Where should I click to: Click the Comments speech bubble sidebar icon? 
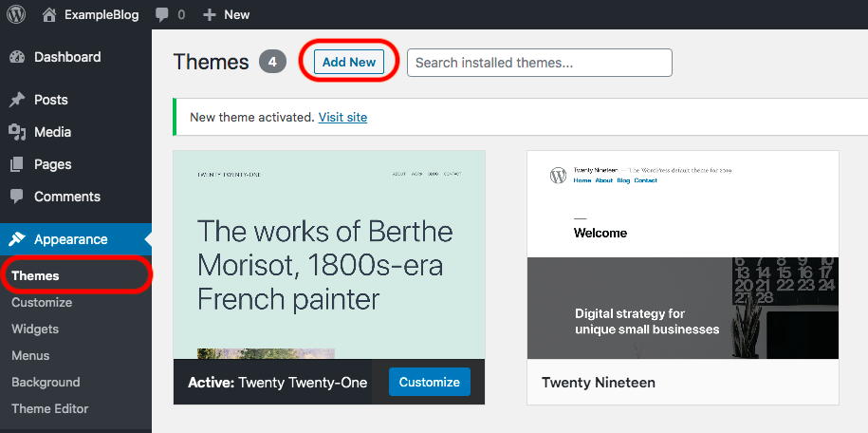pyautogui.click(x=17, y=197)
